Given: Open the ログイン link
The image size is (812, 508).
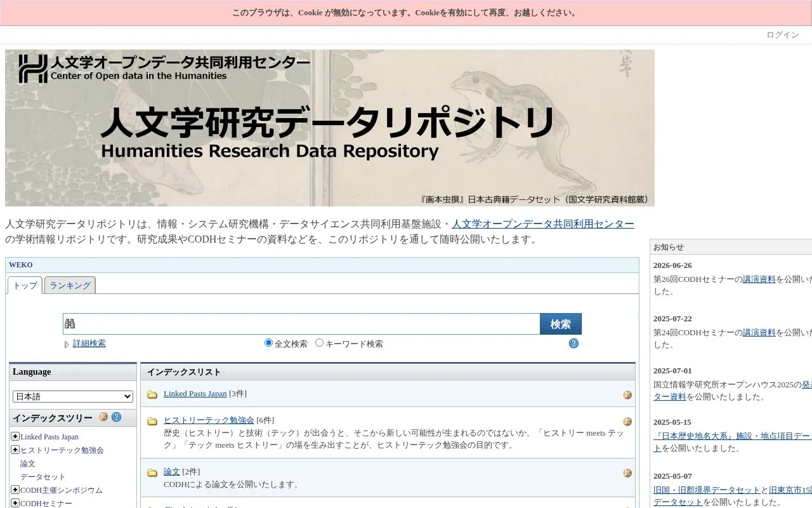Looking at the screenshot, I should [x=783, y=35].
